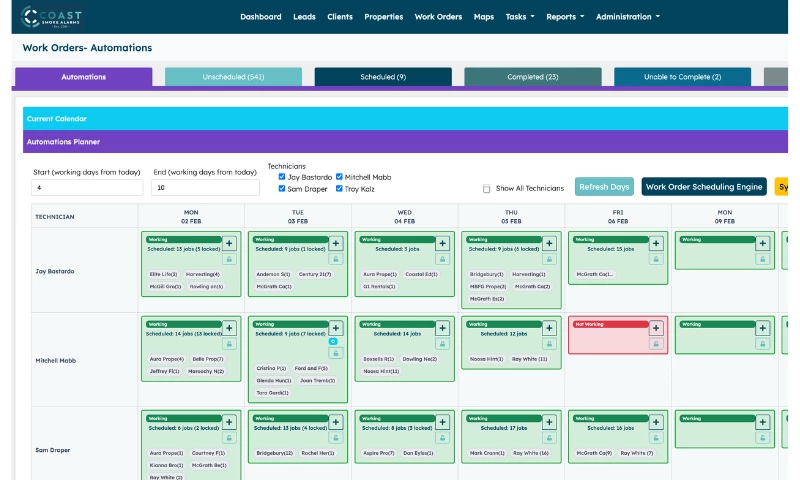Click plus icon for Sam Draper Thursday 05 Feb
This screenshot has width=800, height=480.
549,421
